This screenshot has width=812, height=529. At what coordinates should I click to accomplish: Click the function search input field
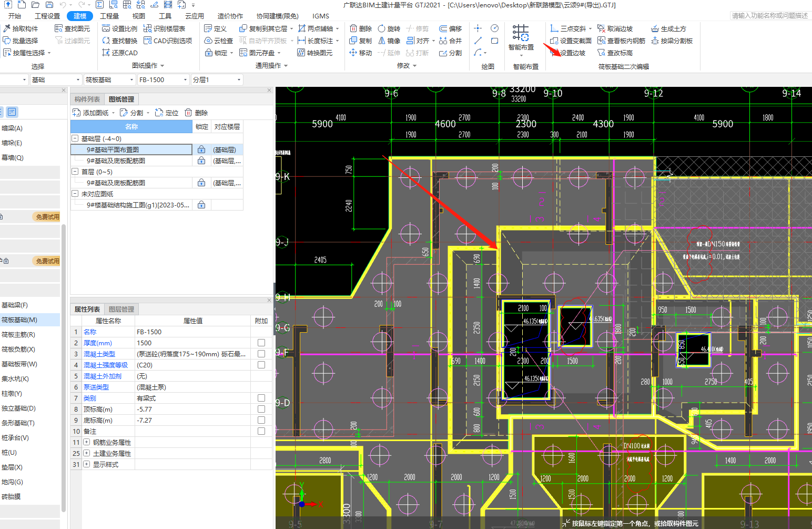770,16
